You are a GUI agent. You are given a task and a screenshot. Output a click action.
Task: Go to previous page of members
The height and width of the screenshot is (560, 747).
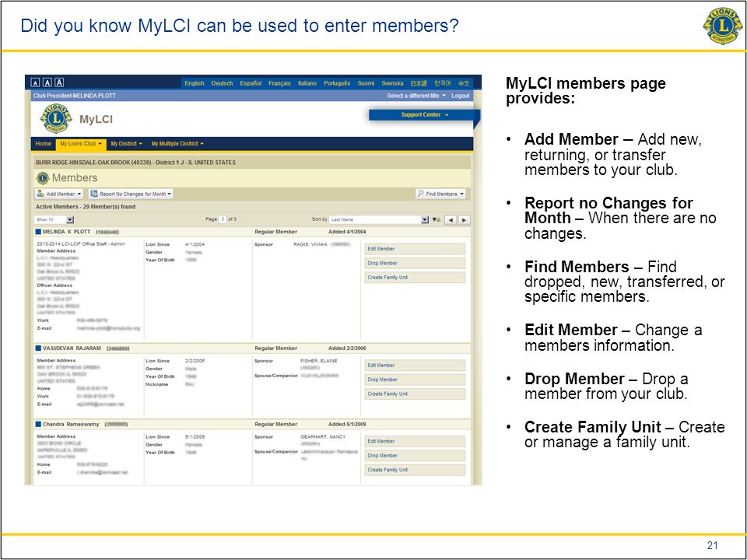(x=451, y=220)
